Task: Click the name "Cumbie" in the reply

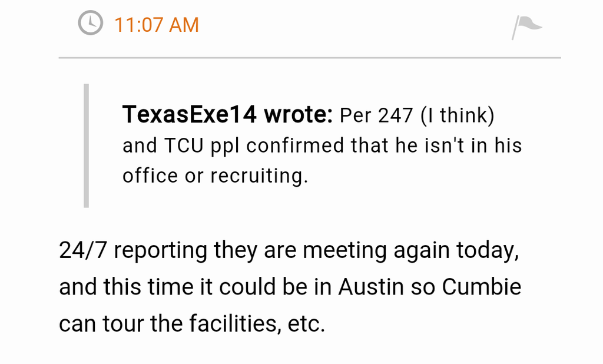Action: [x=482, y=287]
